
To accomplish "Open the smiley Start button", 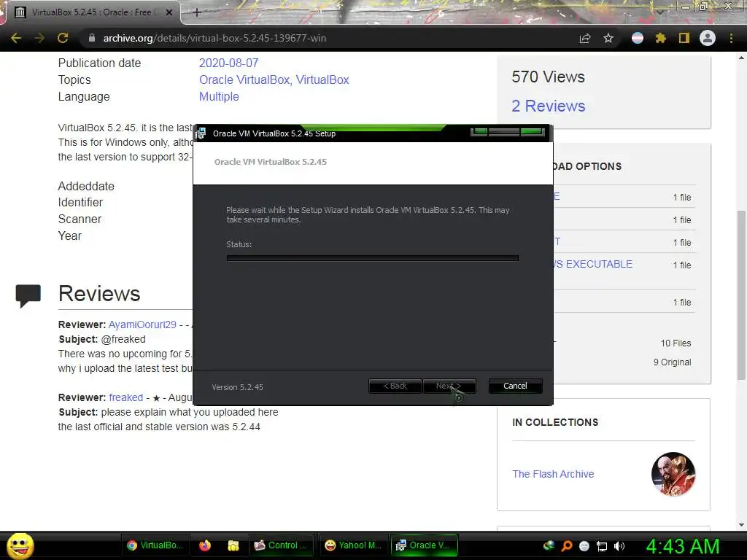I will (x=20, y=545).
